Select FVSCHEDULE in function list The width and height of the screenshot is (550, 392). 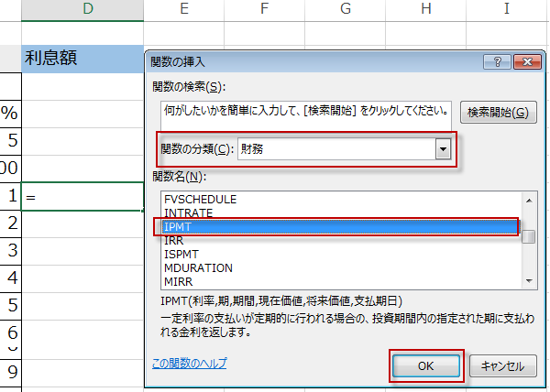pyautogui.click(x=340, y=200)
